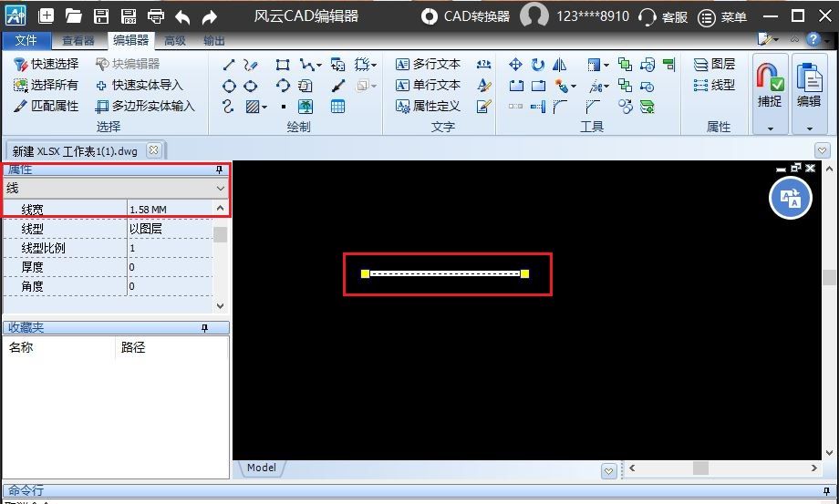Click the Mirror tool icon

[560, 65]
